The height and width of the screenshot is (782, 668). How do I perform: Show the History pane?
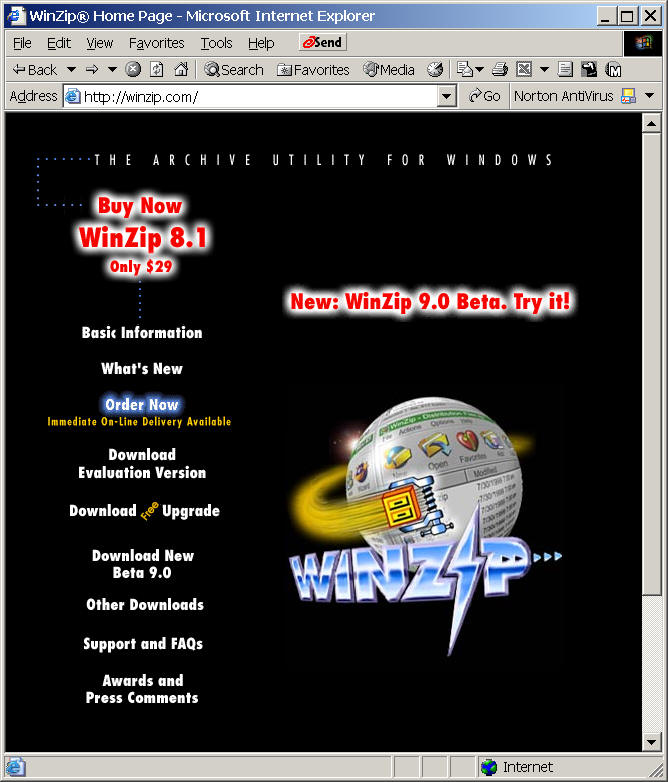point(435,69)
